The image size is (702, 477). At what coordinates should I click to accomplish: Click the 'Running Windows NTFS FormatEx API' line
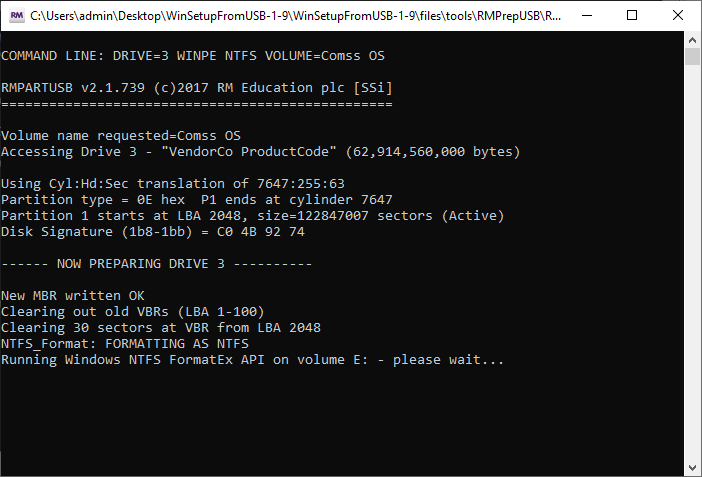[x=253, y=360]
